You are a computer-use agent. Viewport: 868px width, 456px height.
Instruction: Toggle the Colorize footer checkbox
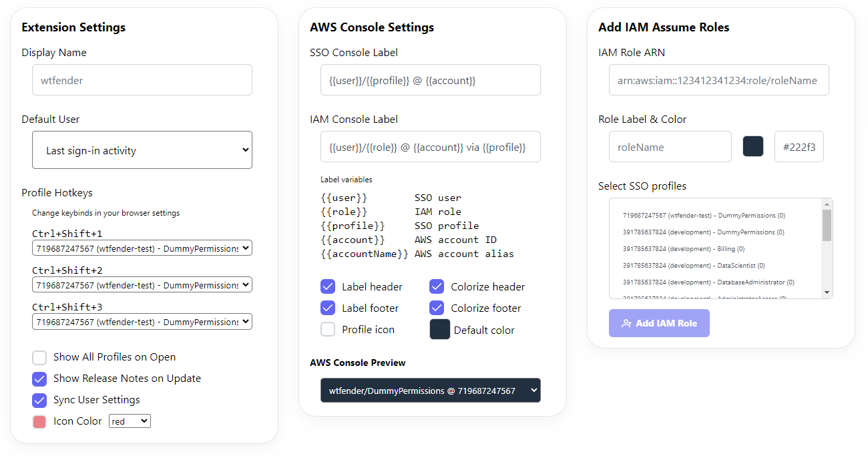437,308
